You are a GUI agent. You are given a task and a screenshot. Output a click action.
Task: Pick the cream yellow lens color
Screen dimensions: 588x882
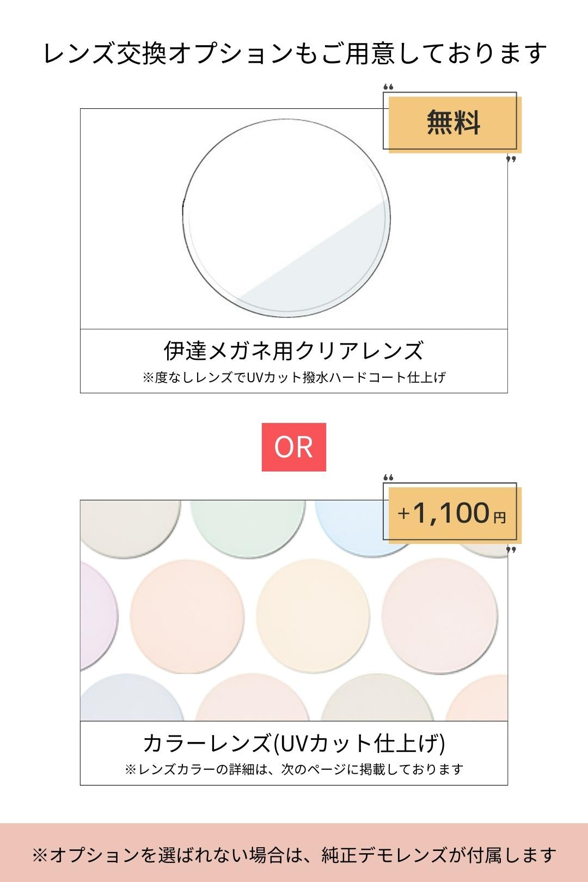313,616
